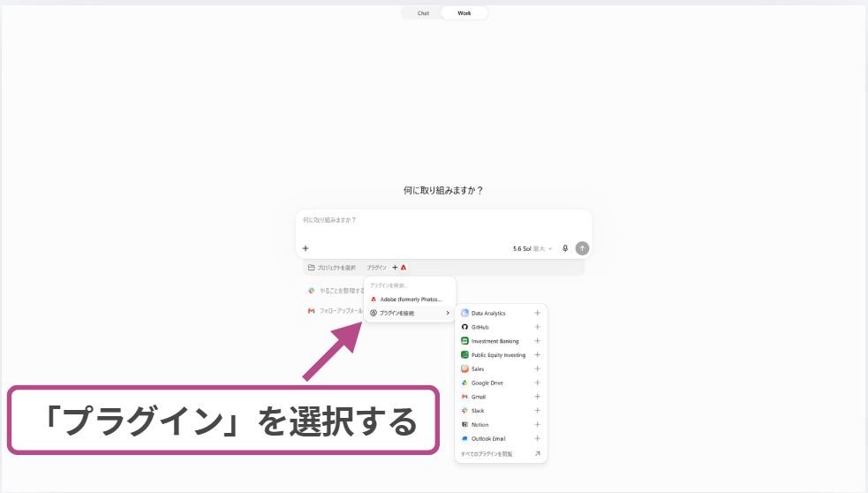Select Google Drive in the plugin list
This screenshot has width=868, height=493.
pos(487,383)
